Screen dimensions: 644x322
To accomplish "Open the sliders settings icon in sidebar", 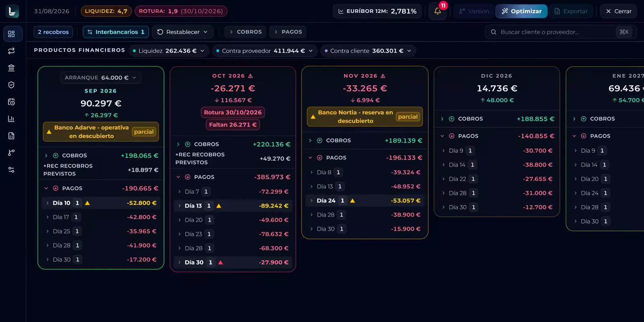I will 11,170.
